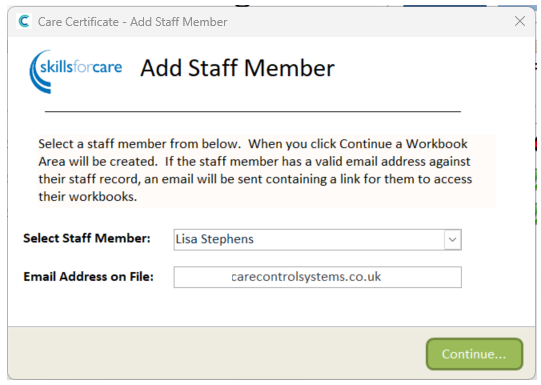This screenshot has width=541, height=385.
Task: Click the Continue... button
Action: (474, 354)
